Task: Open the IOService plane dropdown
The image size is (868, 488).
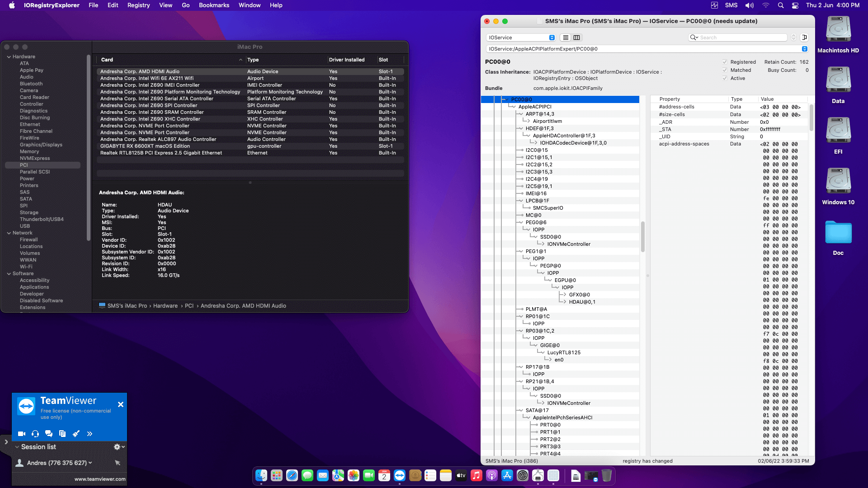Action: coord(521,38)
